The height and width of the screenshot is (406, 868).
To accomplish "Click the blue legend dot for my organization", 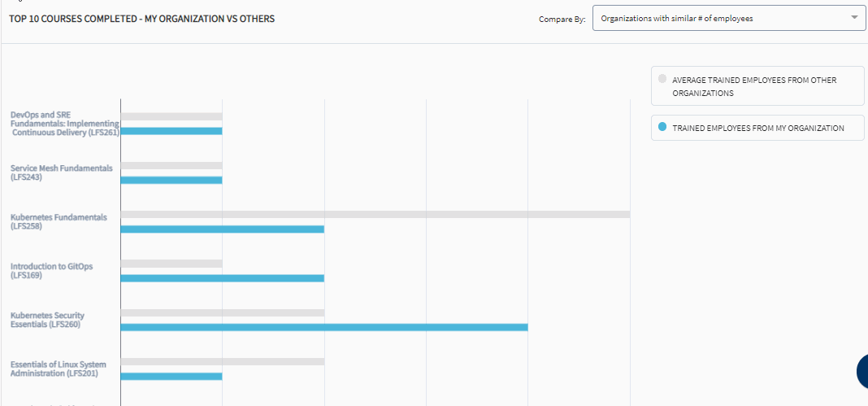I will pos(662,127).
